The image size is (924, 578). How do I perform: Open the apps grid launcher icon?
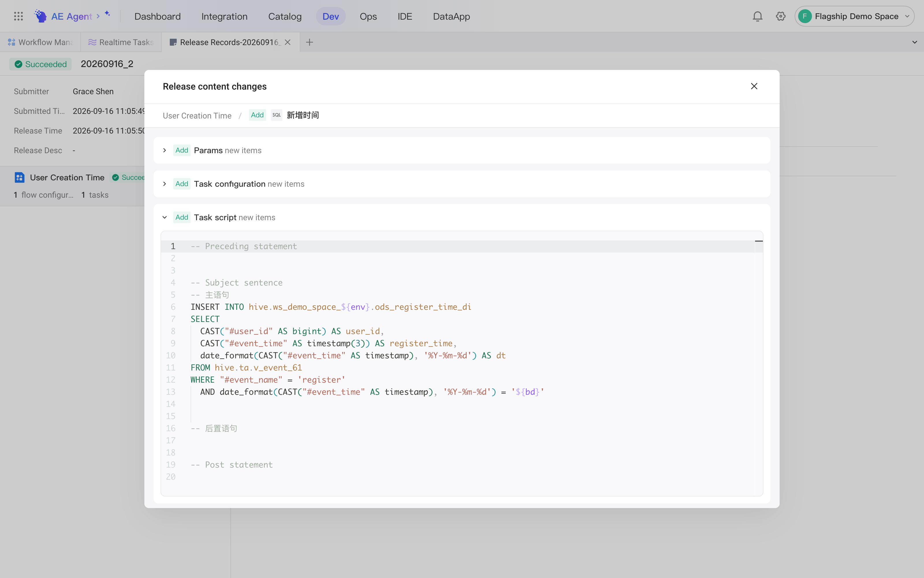pyautogui.click(x=18, y=16)
